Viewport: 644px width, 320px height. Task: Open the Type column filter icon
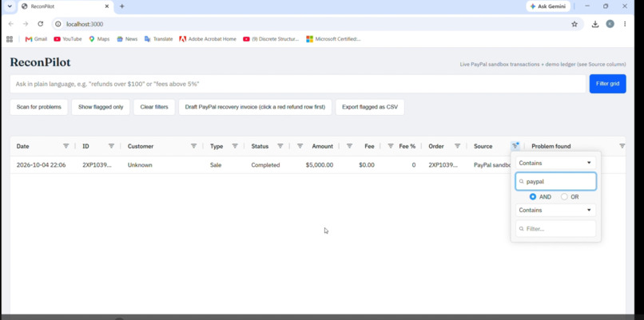pyautogui.click(x=235, y=146)
